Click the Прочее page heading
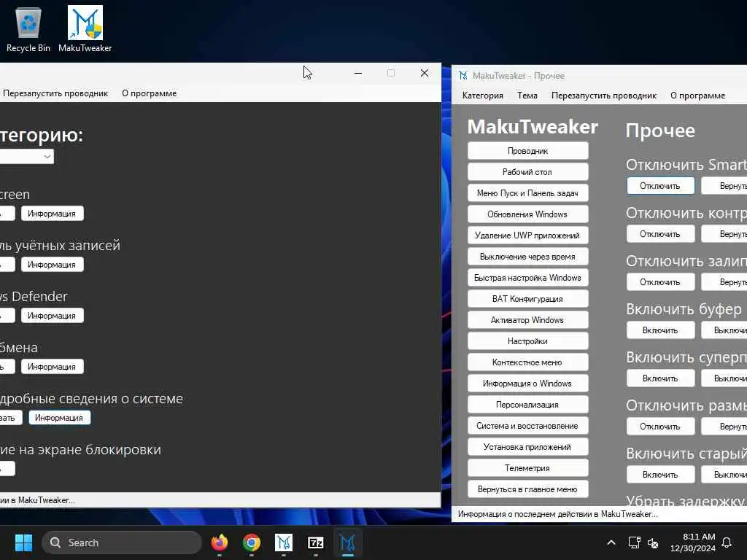Viewport: 747px width, 560px height. 660,131
